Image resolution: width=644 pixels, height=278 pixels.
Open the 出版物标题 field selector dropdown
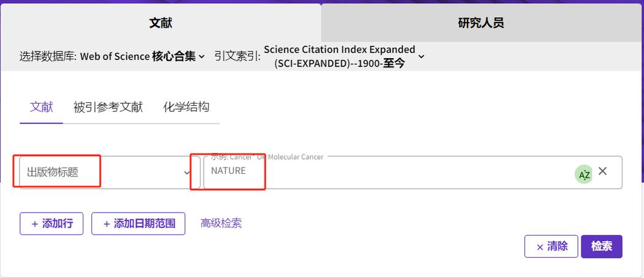(110, 173)
